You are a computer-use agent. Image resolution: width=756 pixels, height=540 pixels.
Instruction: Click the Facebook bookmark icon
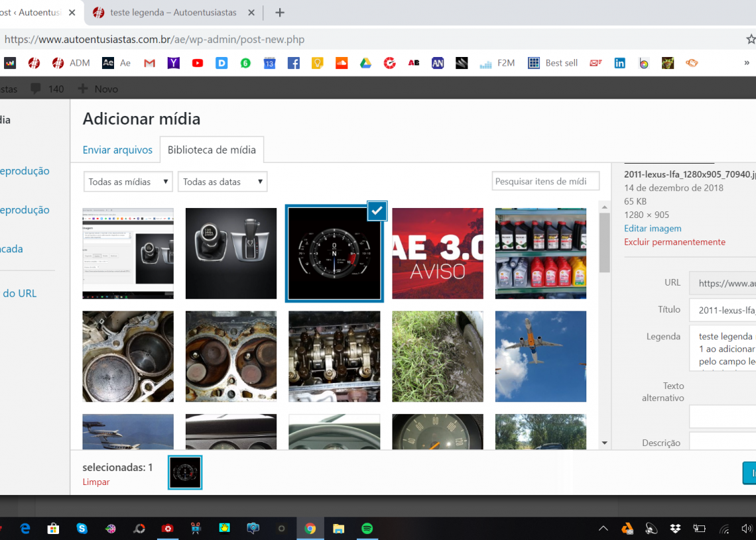[293, 63]
